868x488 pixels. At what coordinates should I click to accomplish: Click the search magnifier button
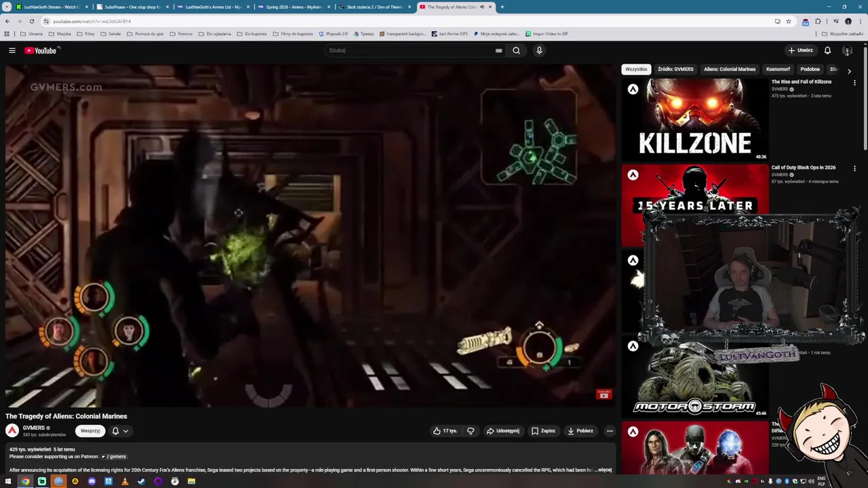click(x=516, y=50)
